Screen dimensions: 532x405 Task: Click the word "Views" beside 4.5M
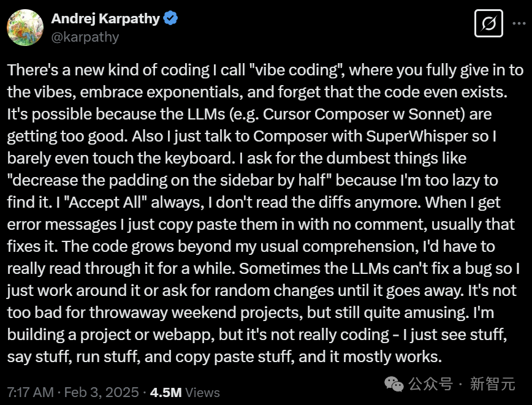pos(202,393)
